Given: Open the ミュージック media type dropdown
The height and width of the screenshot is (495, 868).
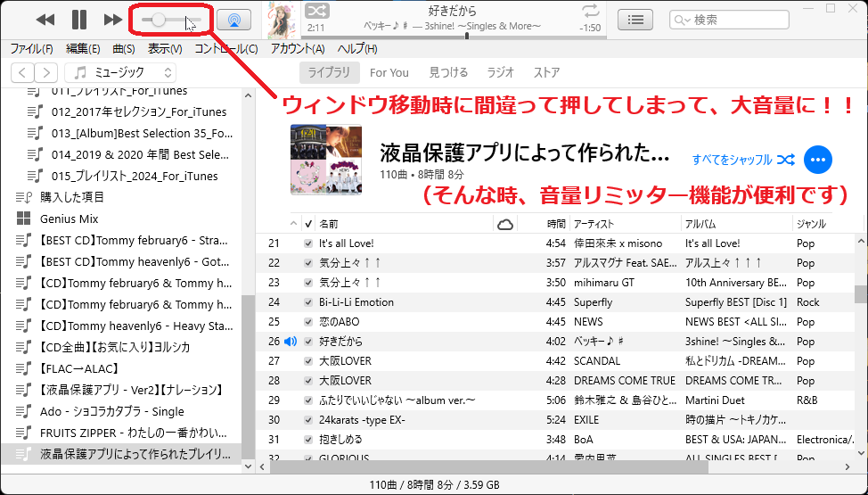Looking at the screenshot, I should click(x=120, y=72).
